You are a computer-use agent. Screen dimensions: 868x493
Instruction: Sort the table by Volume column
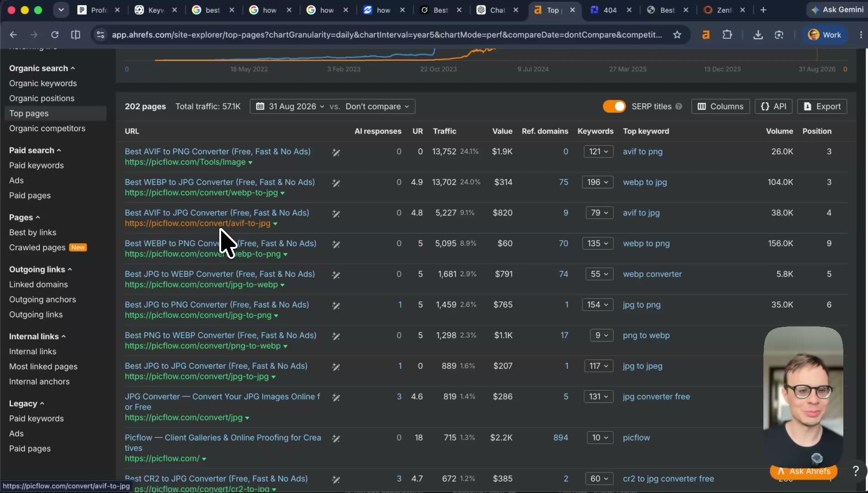point(779,131)
